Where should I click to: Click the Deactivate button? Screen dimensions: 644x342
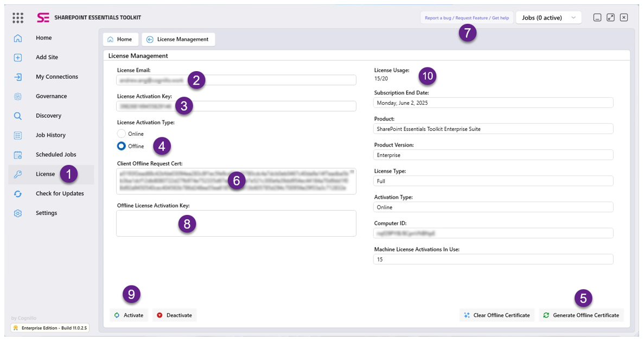[x=175, y=315]
